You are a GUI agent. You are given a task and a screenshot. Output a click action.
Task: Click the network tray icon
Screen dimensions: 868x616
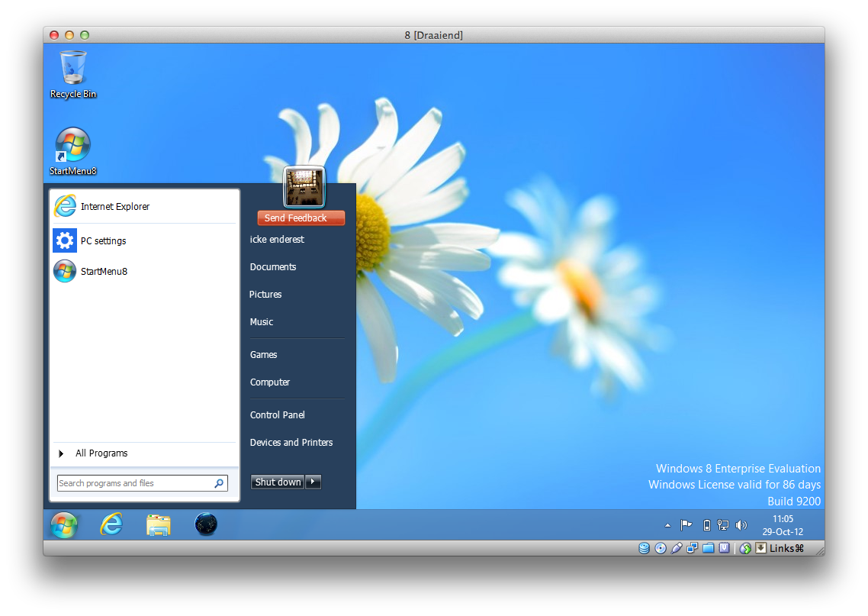[723, 525]
